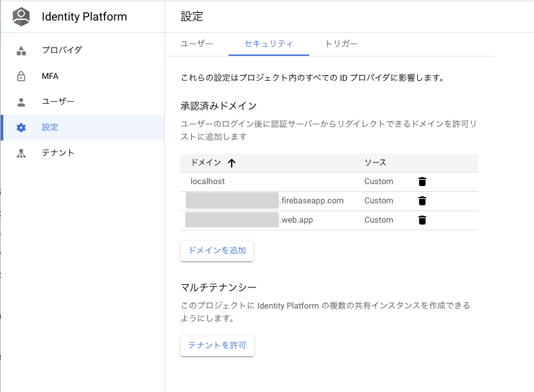Open the トリガー tab
Screen dimensions: 534x392
click(341, 44)
